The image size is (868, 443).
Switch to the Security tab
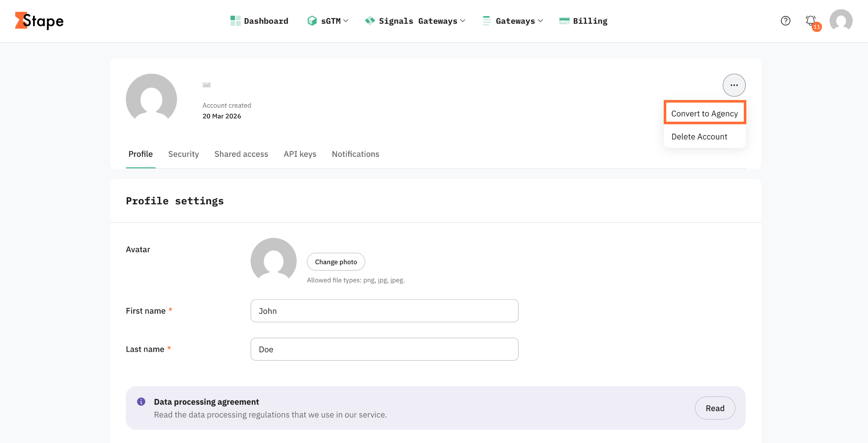[x=184, y=154]
